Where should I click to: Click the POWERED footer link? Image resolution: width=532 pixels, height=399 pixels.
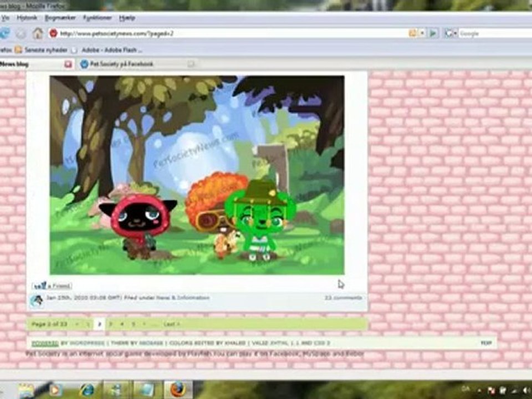[x=45, y=343]
